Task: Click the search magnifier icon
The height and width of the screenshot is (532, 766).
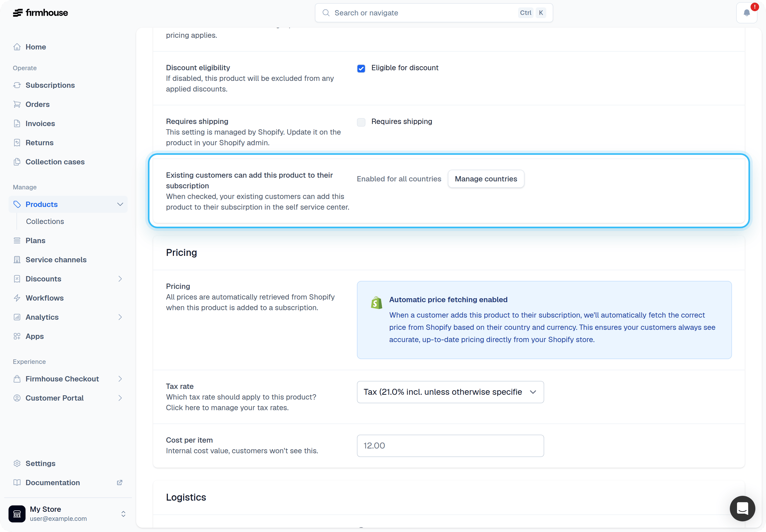Action: click(x=326, y=13)
